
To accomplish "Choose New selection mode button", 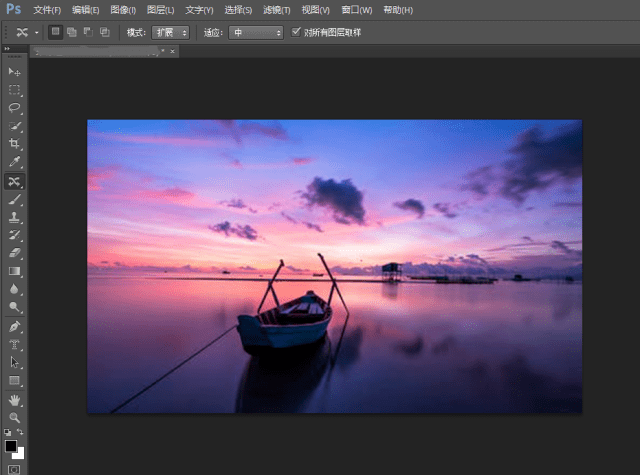I will (56, 32).
